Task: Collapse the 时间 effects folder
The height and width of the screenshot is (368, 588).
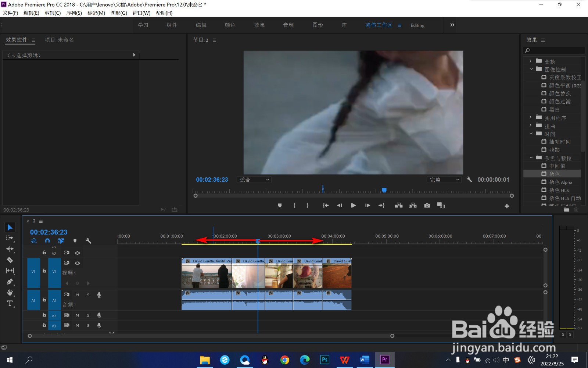Action: coord(531,134)
